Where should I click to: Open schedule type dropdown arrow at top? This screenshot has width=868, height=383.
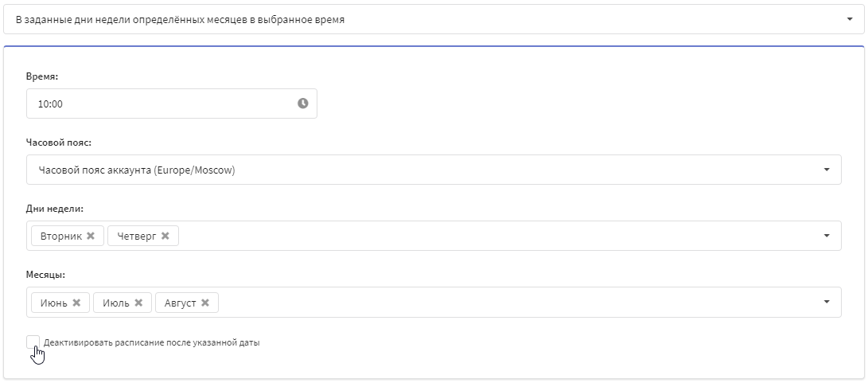pyautogui.click(x=850, y=19)
